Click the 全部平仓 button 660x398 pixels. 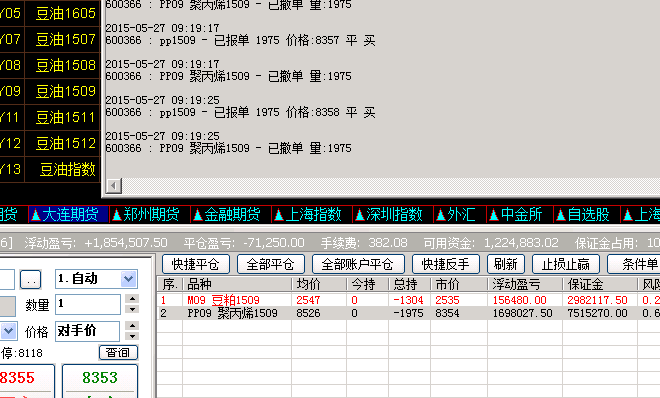271,264
